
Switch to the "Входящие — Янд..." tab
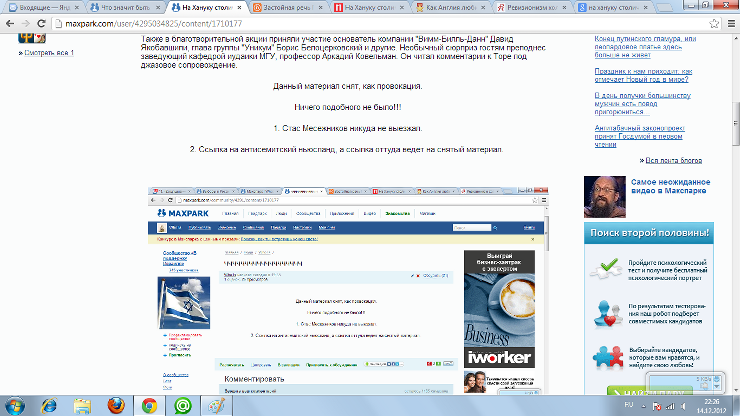[40, 8]
